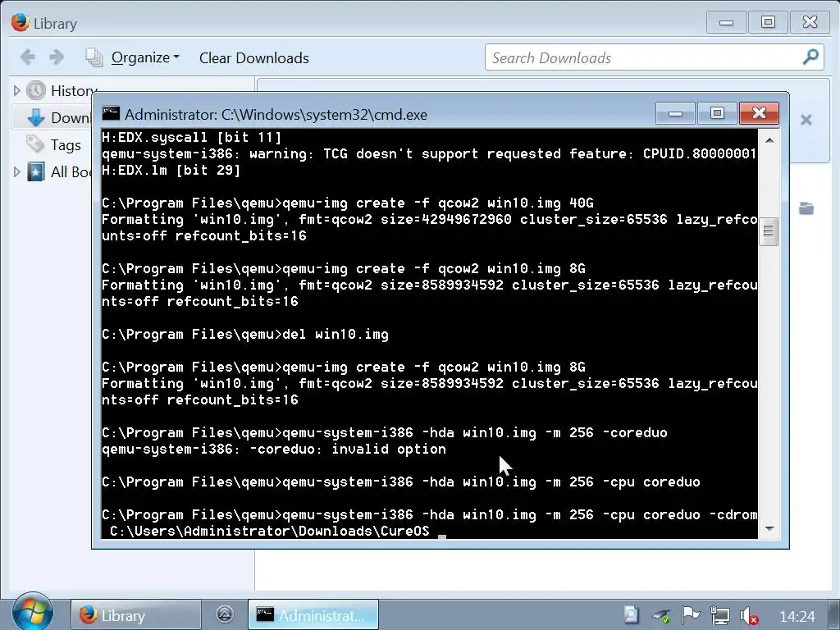Screen dimensions: 840x630
Task: Focus the Search Downloads field
Action: click(x=654, y=57)
